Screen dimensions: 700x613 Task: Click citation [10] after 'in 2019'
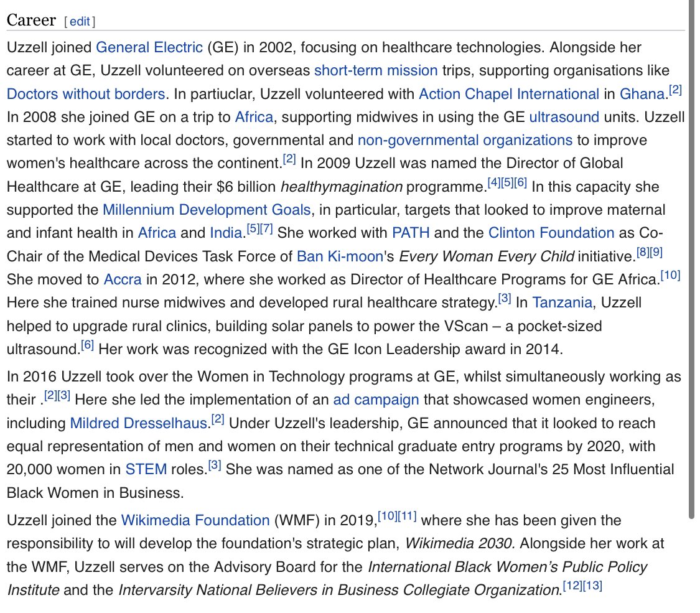click(x=388, y=516)
